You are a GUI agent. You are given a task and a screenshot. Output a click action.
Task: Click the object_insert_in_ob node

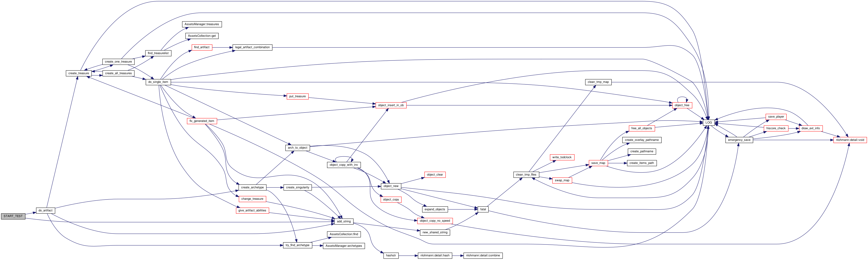click(x=391, y=105)
